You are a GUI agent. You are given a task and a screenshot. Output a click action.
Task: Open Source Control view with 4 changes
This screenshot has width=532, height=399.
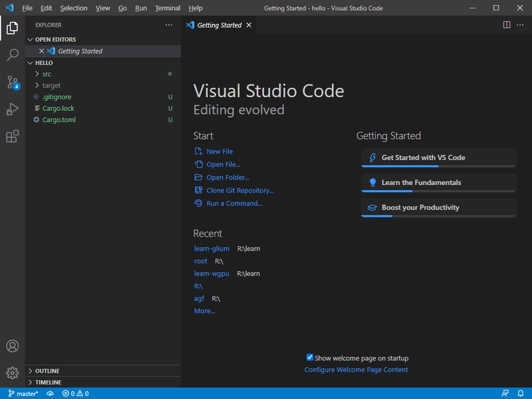[x=13, y=82]
